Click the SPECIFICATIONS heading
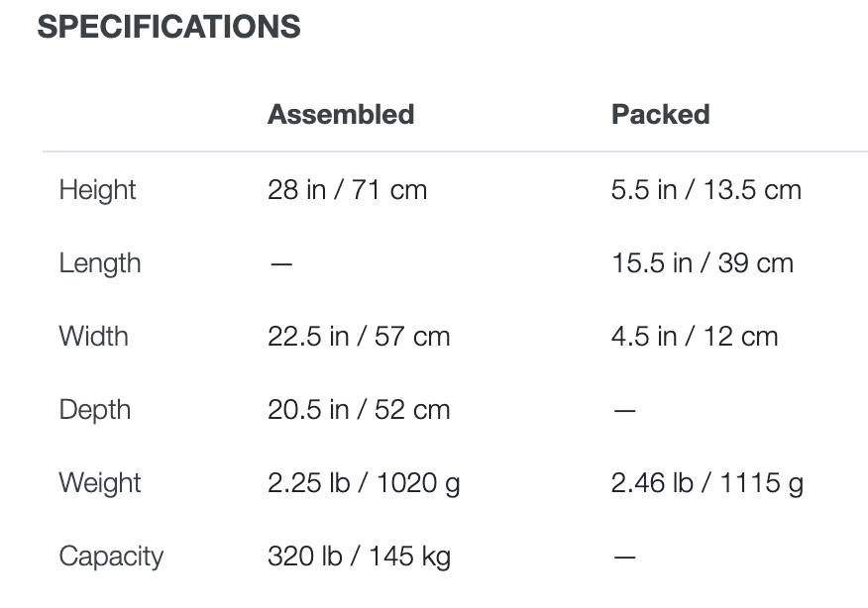This screenshot has height=608, width=868. pos(168,27)
